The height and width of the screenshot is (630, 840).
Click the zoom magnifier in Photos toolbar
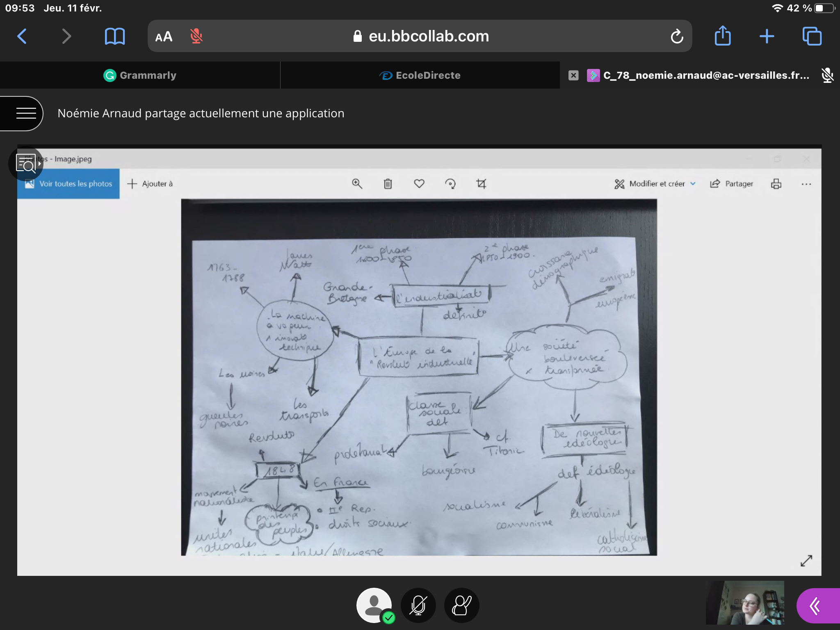pos(357,184)
